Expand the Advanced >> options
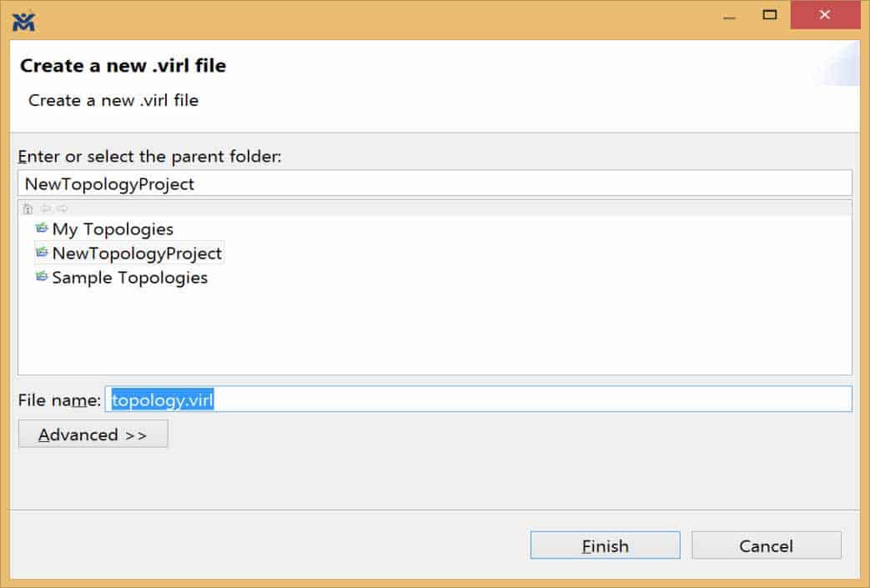This screenshot has width=870, height=588. coord(93,434)
